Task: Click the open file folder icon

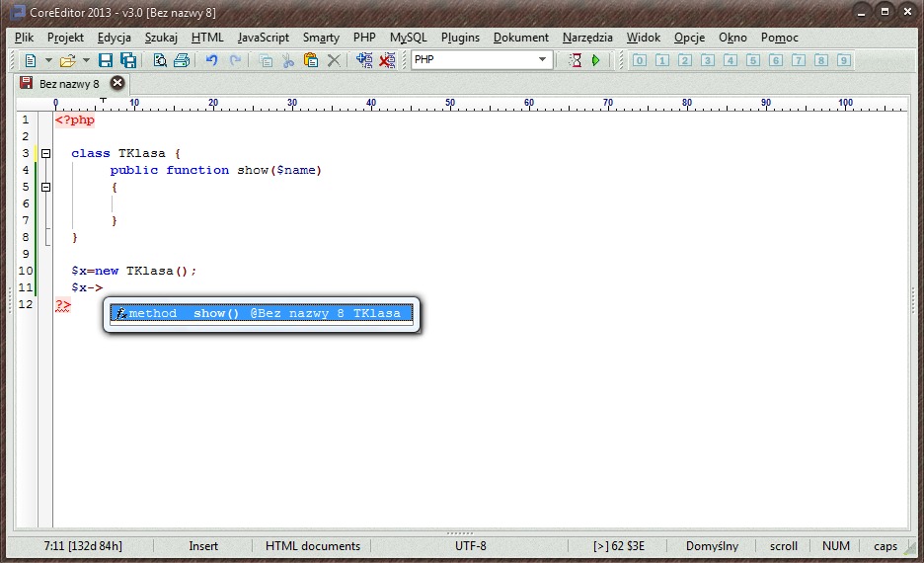Action: click(x=68, y=60)
